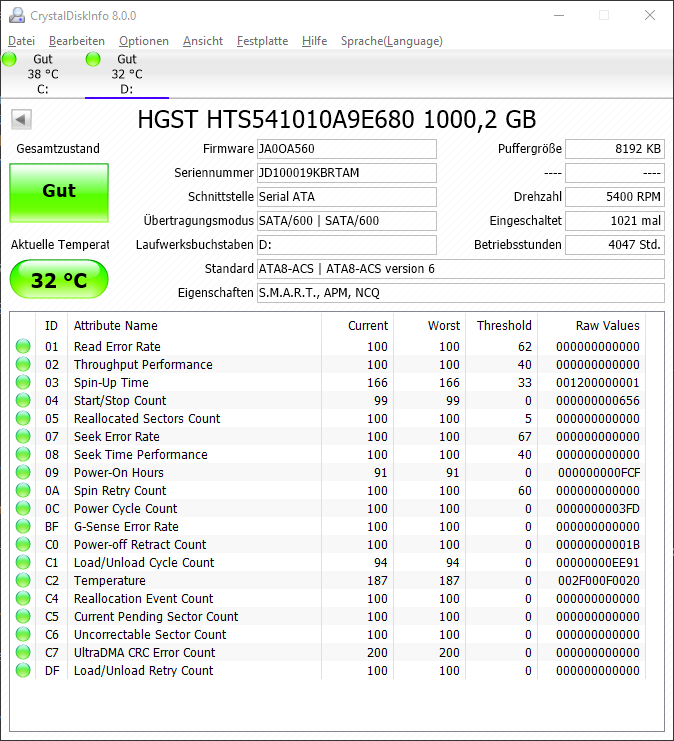Click raw value 0000000003FD

598,508
